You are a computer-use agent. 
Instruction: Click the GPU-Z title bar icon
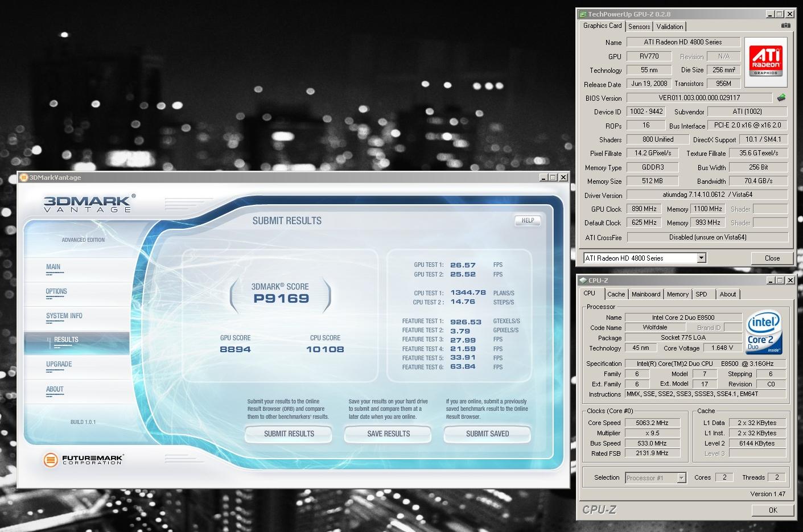[582, 14]
